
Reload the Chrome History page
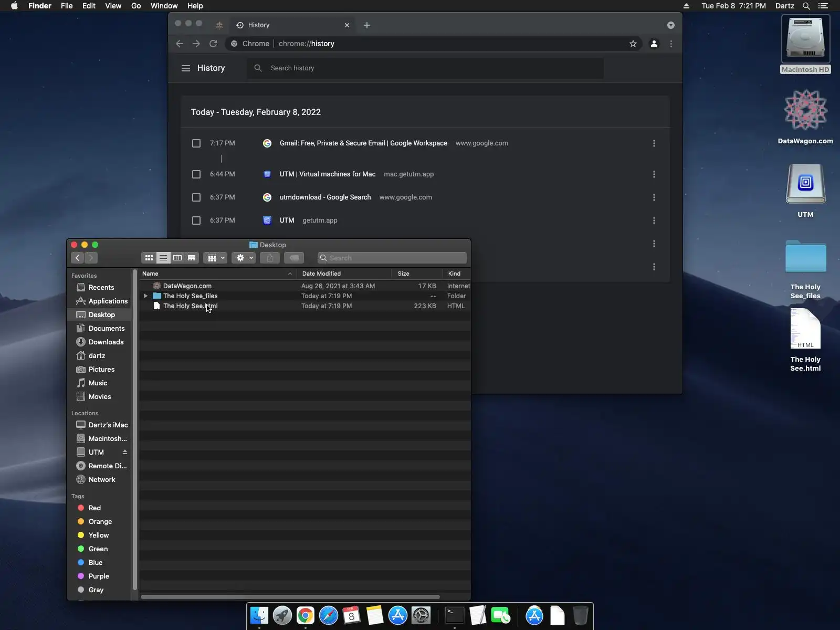213,44
